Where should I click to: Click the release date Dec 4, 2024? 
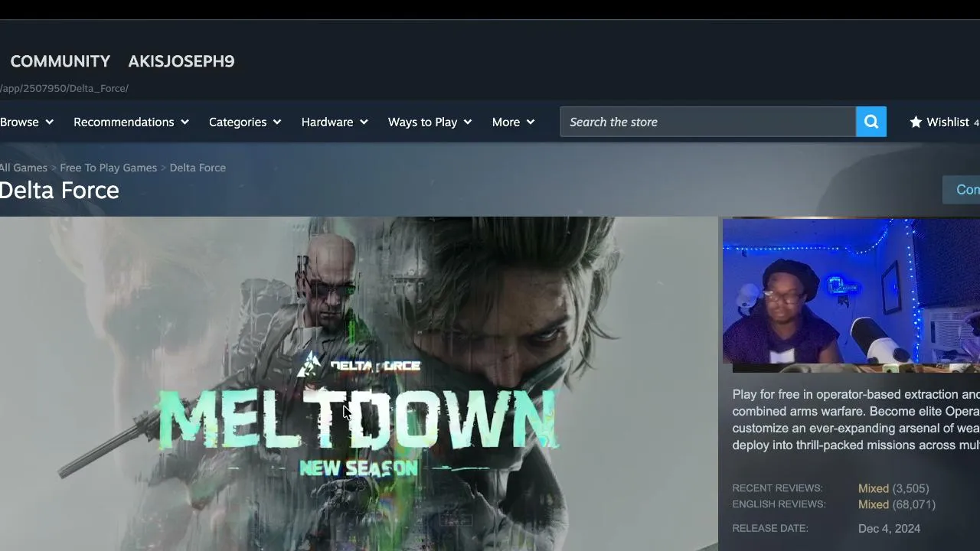coord(890,528)
